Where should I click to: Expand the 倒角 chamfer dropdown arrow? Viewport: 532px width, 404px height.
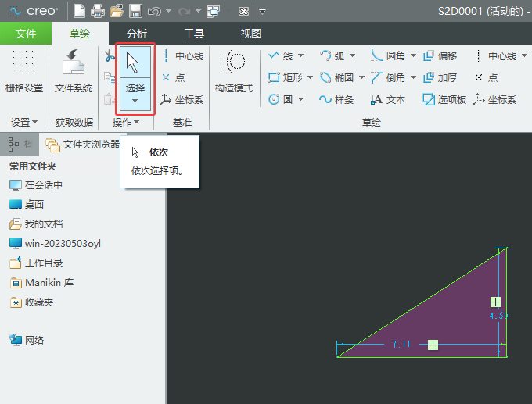point(414,78)
